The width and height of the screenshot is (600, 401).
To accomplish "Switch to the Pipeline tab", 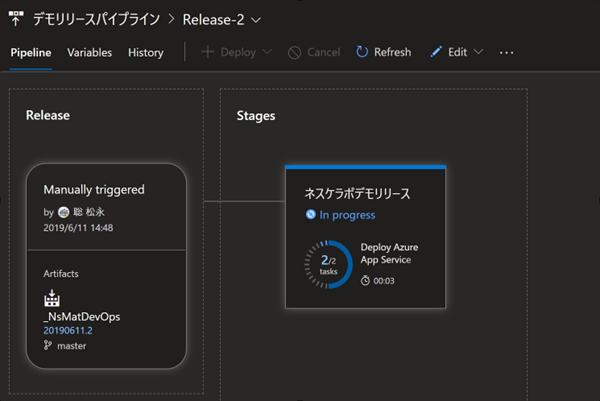I will click(31, 52).
